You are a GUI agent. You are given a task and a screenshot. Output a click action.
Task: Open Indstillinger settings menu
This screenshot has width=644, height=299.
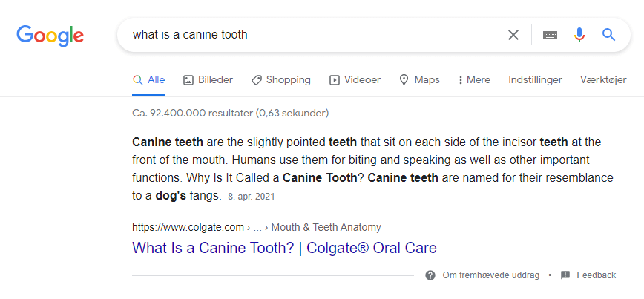point(535,80)
